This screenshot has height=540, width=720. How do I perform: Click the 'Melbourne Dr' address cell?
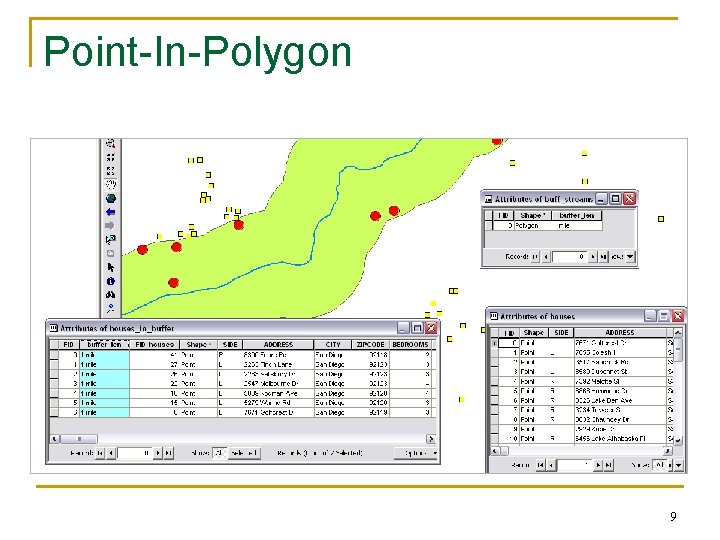278,383
